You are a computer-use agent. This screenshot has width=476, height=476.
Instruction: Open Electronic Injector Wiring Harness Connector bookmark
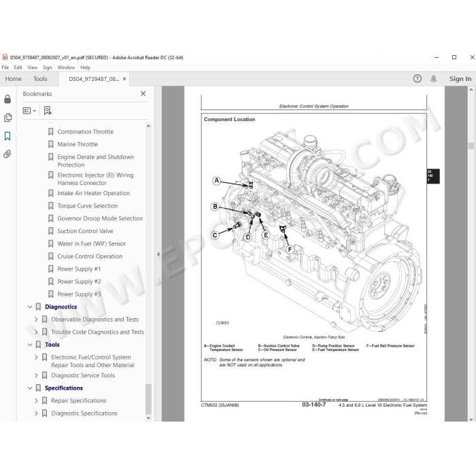click(x=95, y=179)
